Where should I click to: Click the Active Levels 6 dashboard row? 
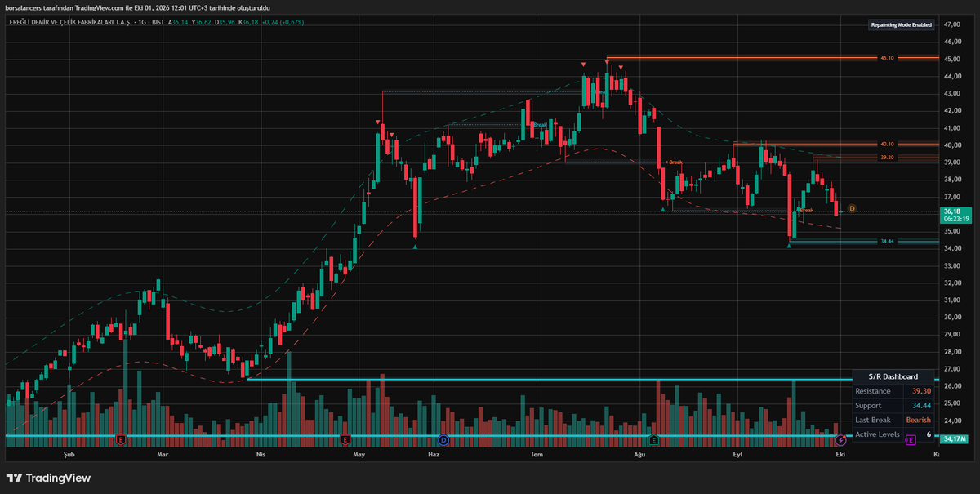895,434
